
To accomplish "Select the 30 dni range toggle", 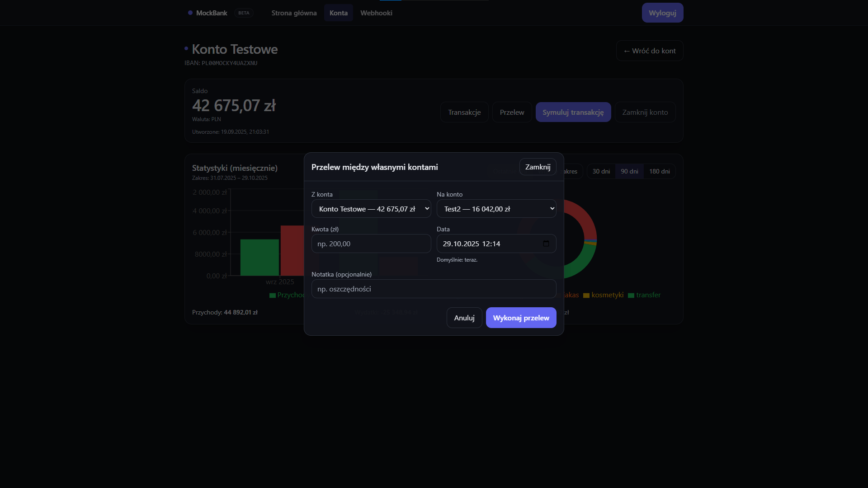I will 601,171.
